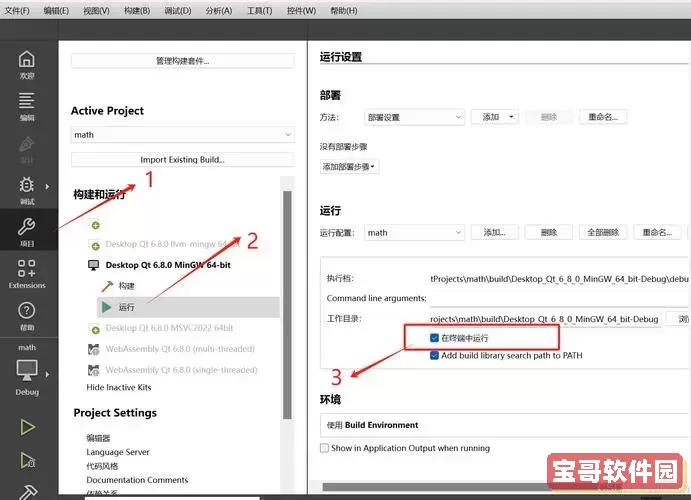Open the 编辑(E) menu
The width and height of the screenshot is (691, 500).
[x=56, y=11]
